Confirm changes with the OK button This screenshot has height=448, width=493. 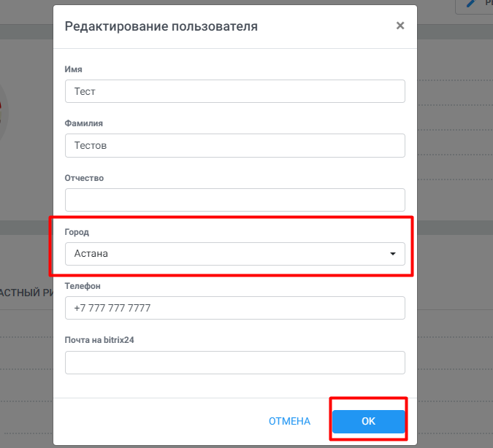pos(369,421)
